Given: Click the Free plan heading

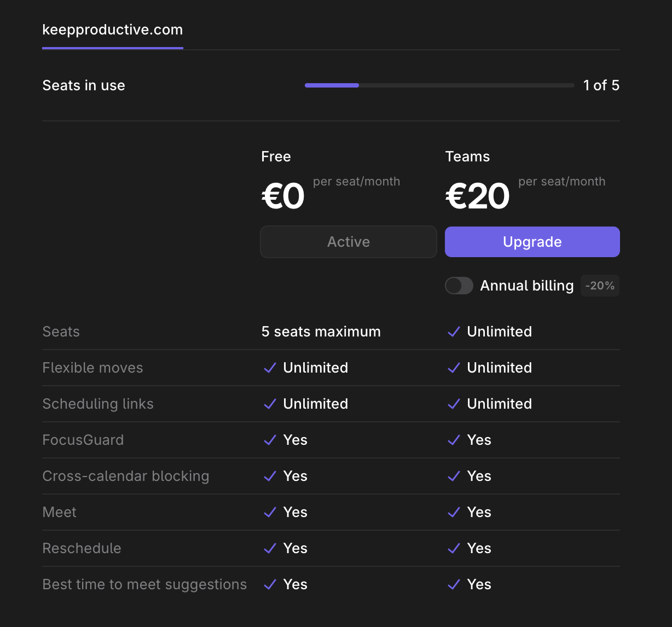Looking at the screenshot, I should pos(276,156).
